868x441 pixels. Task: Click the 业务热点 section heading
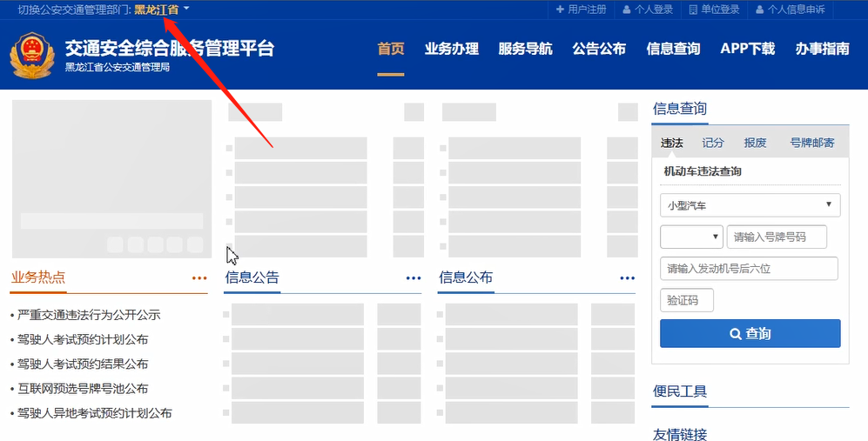pos(38,277)
